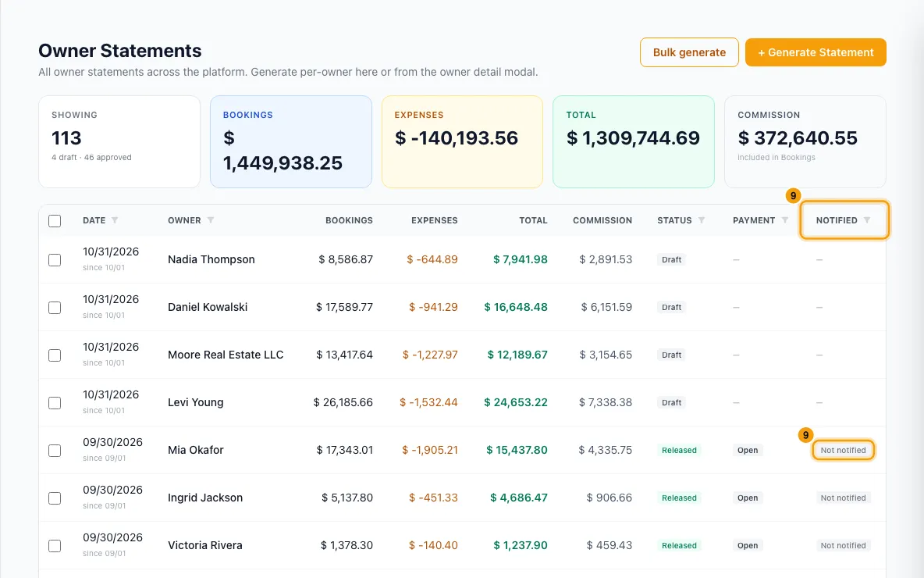The image size is (924, 578).
Task: Click the Released badge for Ingrid Jackson
Action: tap(679, 498)
